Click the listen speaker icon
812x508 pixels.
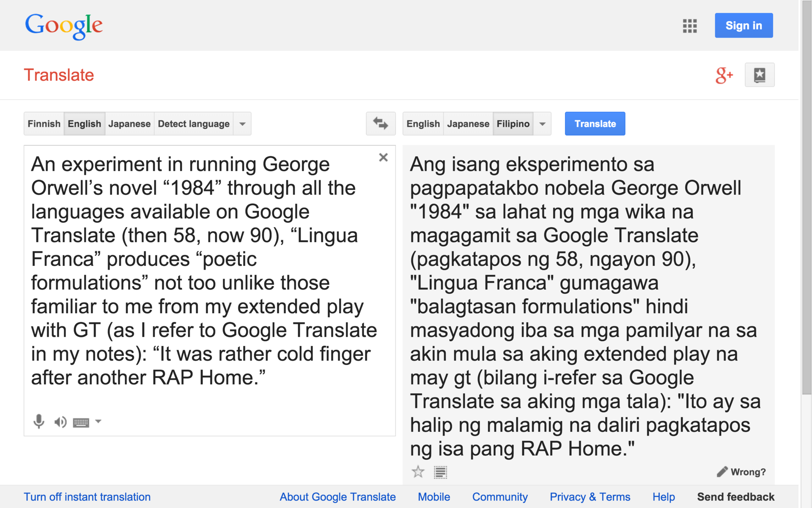tap(60, 422)
